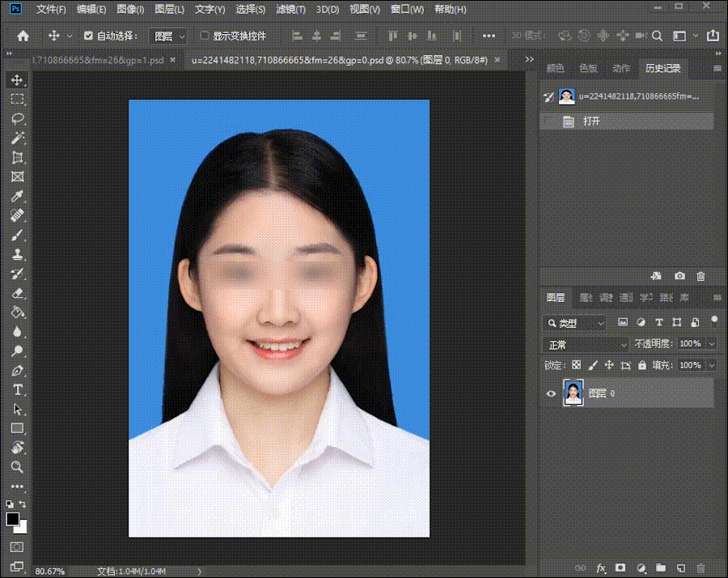Image resolution: width=728 pixels, height=578 pixels.
Task: Click the foreground color swatch
Action: (x=13, y=519)
